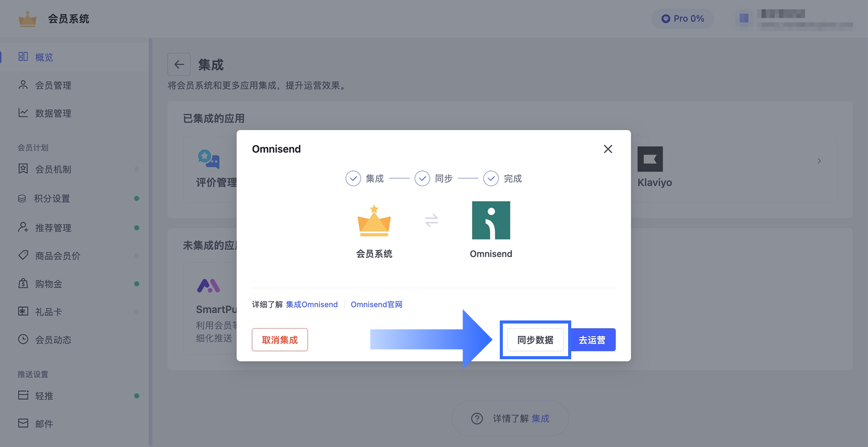Click the 推荐管理 add-user icon

pos(23,227)
